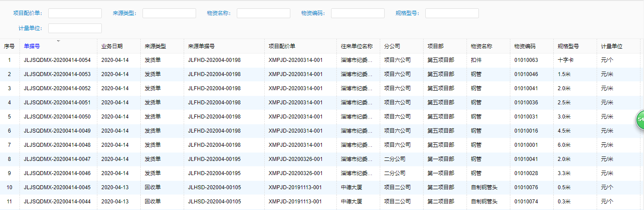
Task: Click the sort arrow above 单据号 column
Action: [58, 41]
